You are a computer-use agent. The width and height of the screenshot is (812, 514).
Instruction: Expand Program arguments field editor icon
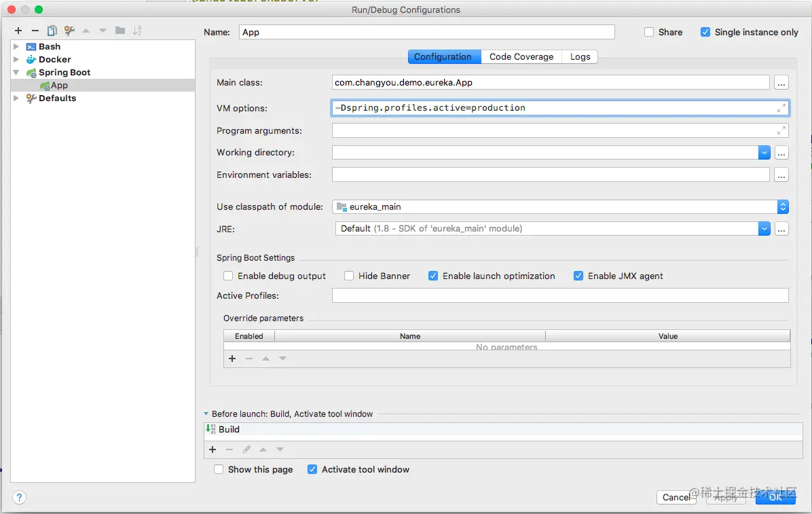(x=781, y=130)
